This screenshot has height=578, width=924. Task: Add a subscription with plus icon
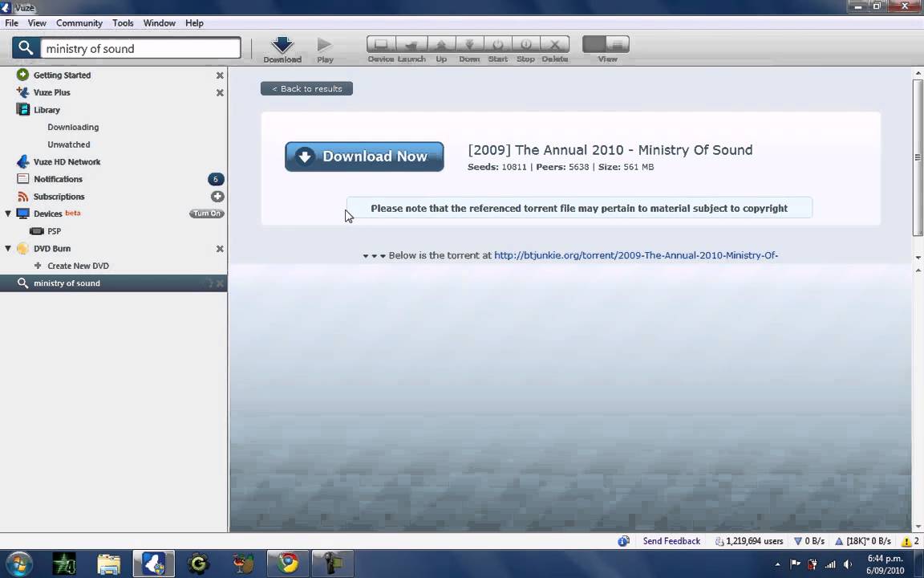(x=217, y=197)
